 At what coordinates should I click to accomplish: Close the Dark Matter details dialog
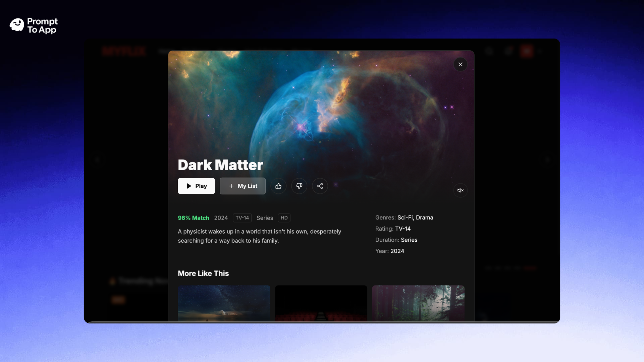click(x=460, y=64)
